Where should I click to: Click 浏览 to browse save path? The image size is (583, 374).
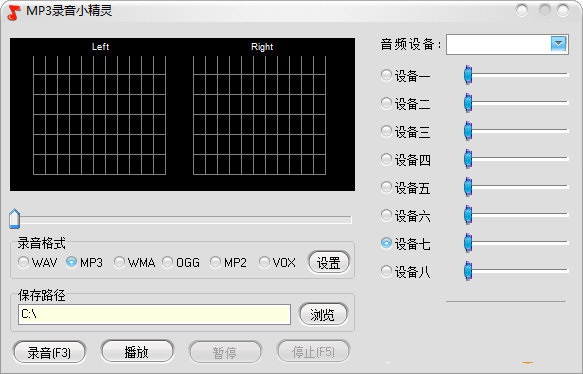pyautogui.click(x=323, y=315)
